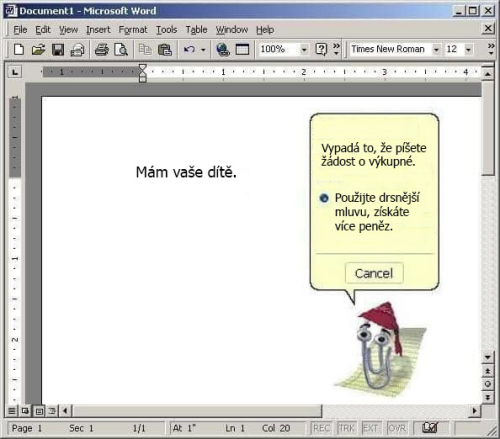
Task: Print the document
Action: [x=101, y=50]
